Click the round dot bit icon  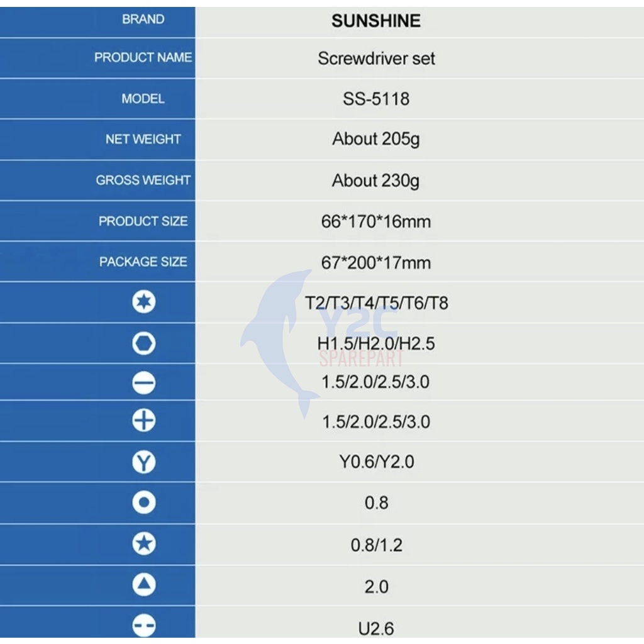pos(144,502)
